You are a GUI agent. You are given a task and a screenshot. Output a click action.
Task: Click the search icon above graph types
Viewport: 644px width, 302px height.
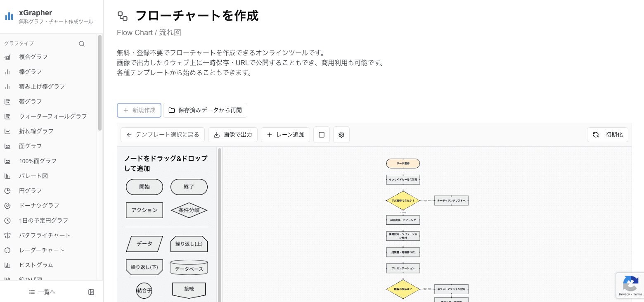click(82, 43)
